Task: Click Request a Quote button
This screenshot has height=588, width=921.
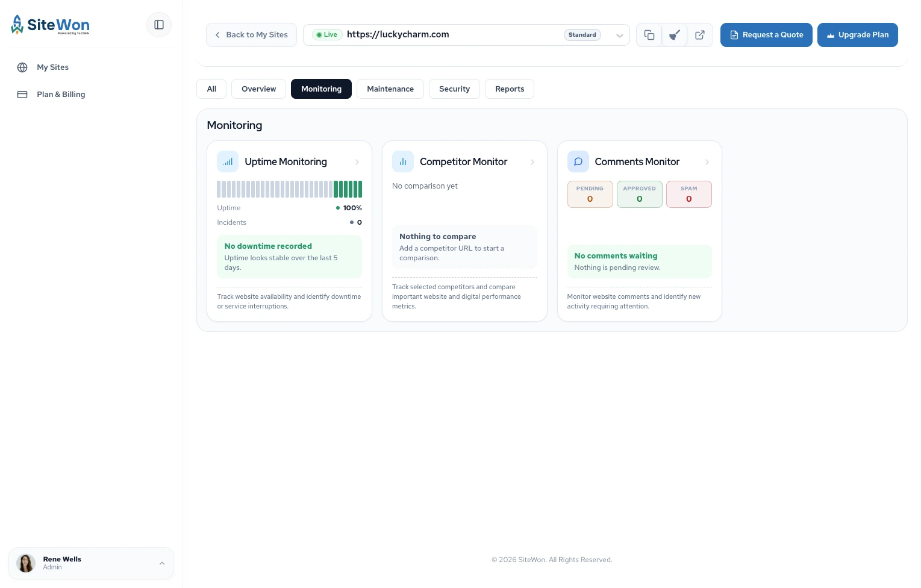Action: click(766, 35)
